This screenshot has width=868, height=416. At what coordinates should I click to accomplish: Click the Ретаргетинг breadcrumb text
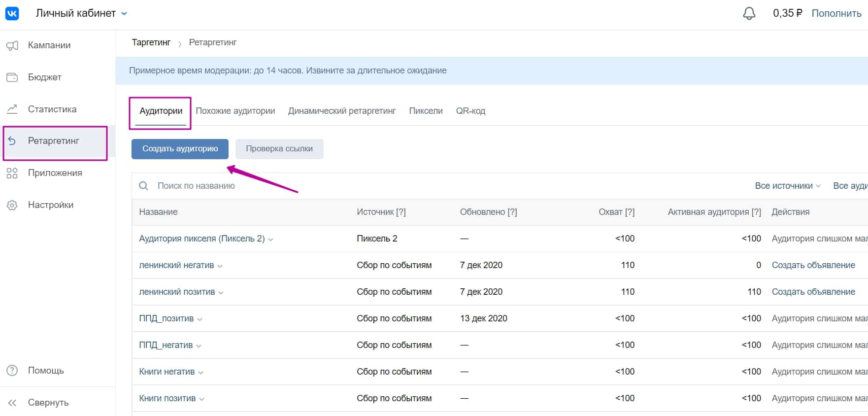coord(213,42)
